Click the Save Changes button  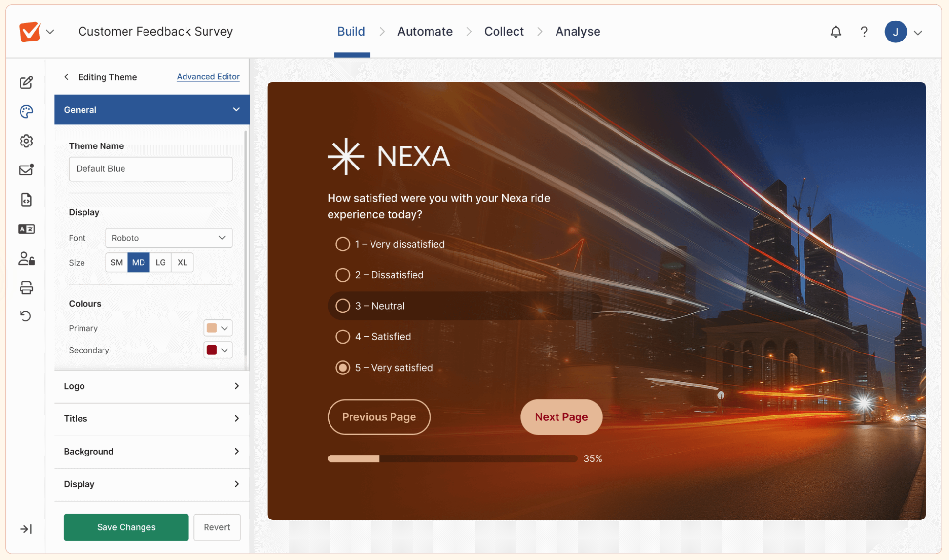click(126, 527)
